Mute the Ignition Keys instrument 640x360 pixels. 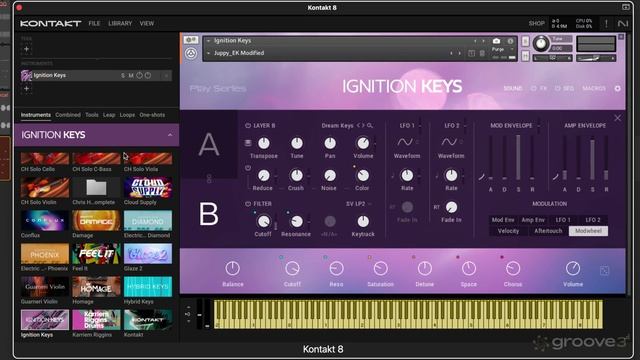point(131,76)
